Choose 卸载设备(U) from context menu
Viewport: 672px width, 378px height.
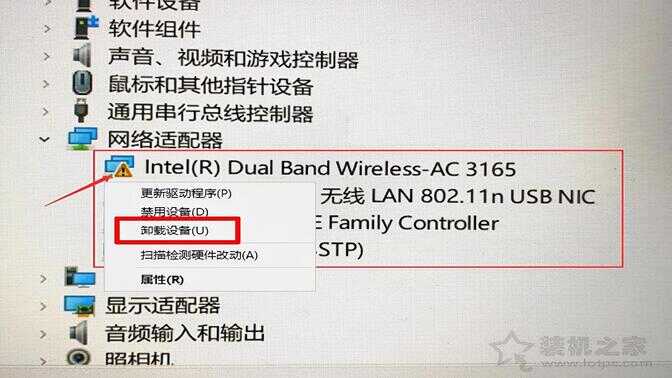coord(174,231)
